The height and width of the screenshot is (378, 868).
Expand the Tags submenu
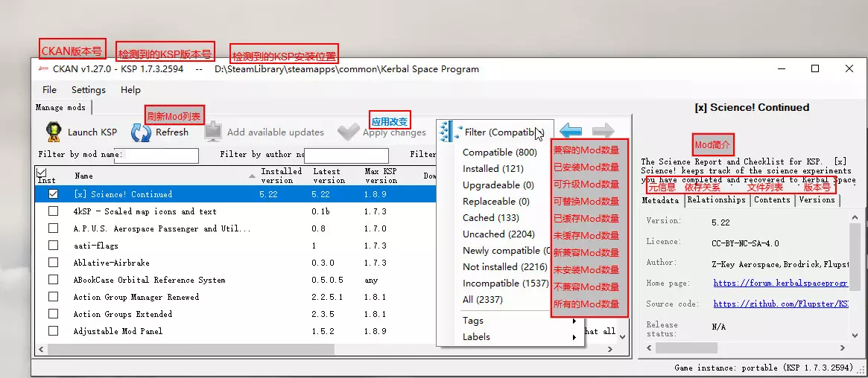tap(520, 321)
